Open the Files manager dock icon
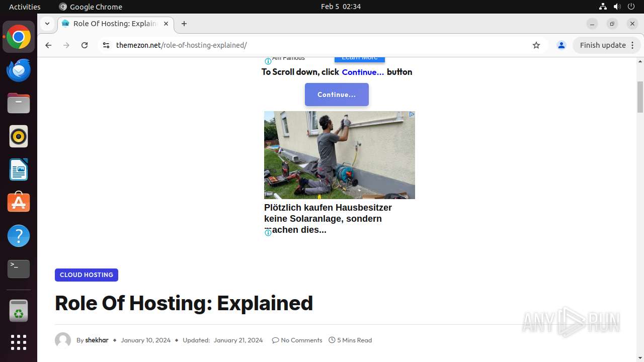Screen dimensions: 644x362 click(x=19, y=104)
